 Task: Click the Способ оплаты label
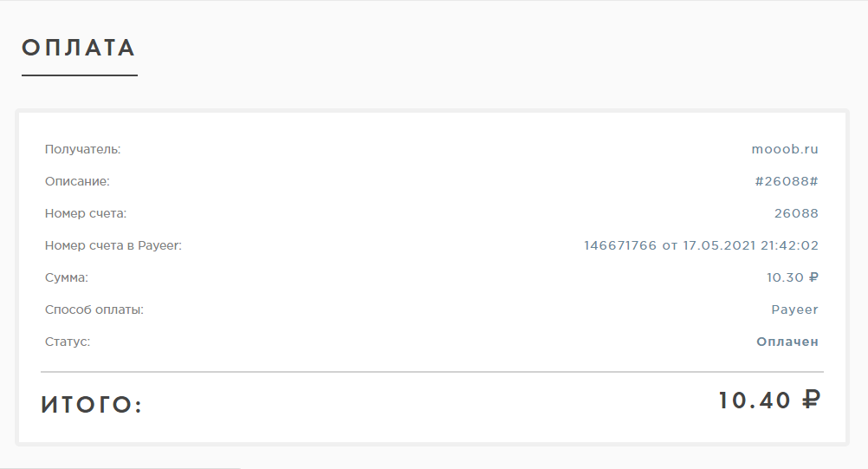click(94, 309)
